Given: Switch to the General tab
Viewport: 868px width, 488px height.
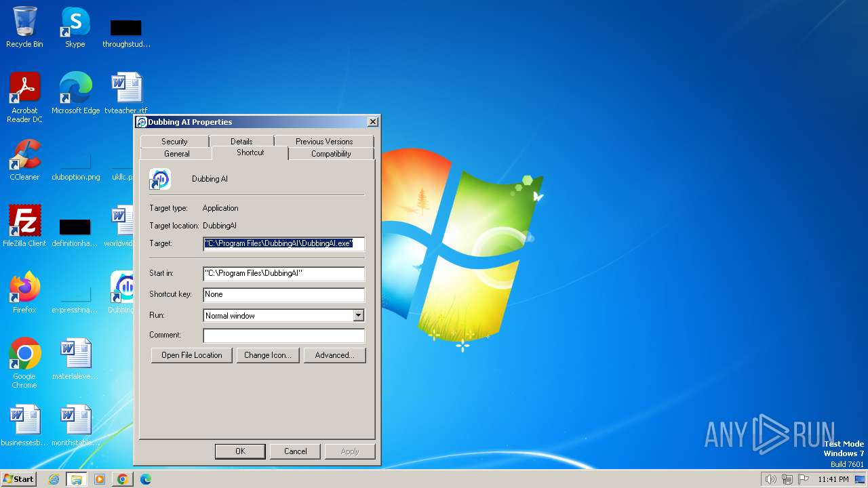Looking at the screenshot, I should (x=177, y=154).
